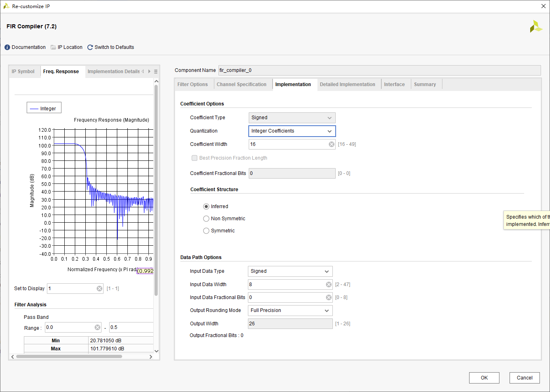The height and width of the screenshot is (392, 550).
Task: Click Switch to Defaults
Action: click(114, 47)
